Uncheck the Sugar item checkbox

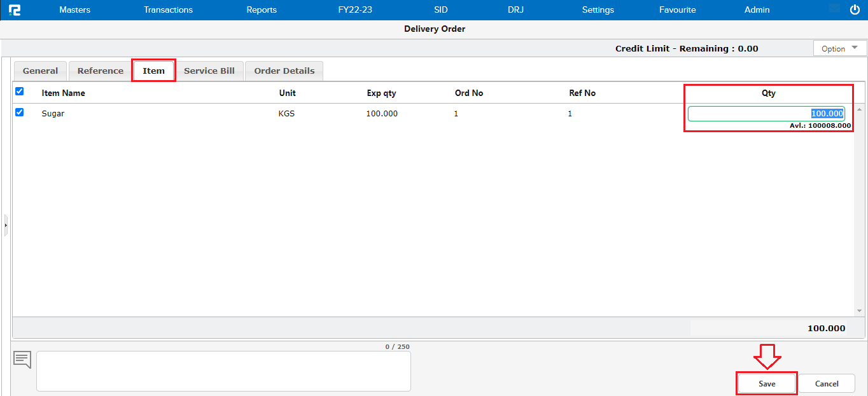point(19,113)
